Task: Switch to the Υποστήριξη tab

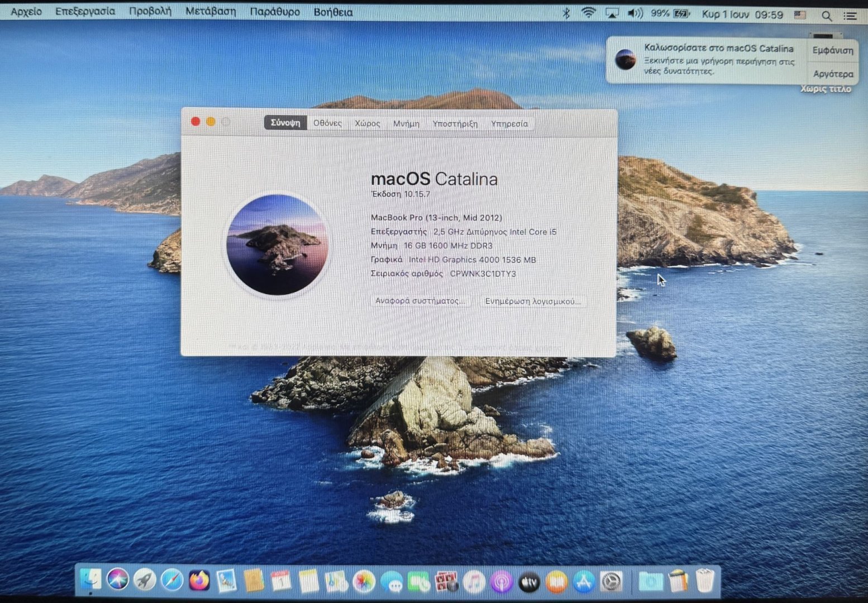Action: click(x=455, y=123)
